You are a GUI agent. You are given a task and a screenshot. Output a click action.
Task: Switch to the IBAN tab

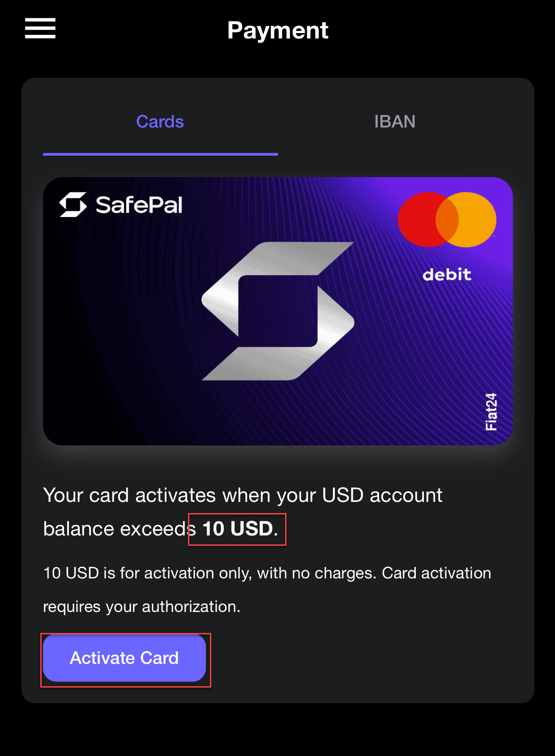click(x=395, y=122)
